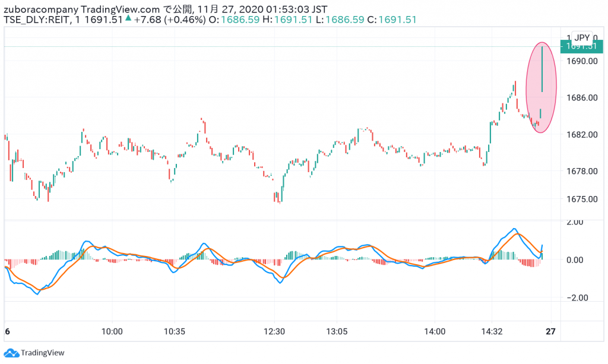
Task: Click the blue MACD line peak near 14:32
Action: [x=514, y=229]
